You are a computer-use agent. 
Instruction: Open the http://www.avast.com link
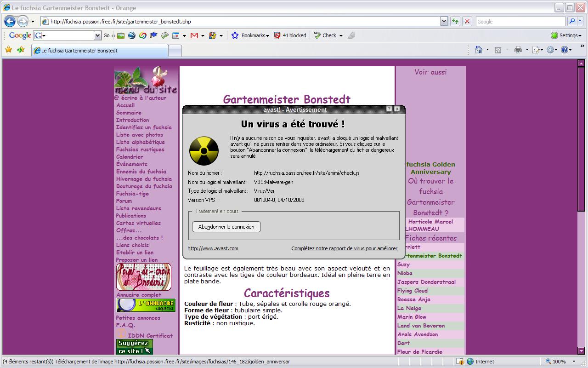click(x=213, y=248)
